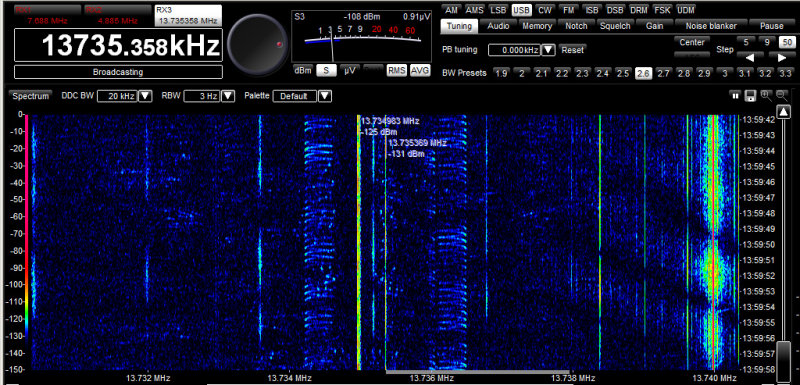The width and height of the screenshot is (800, 385).
Task: Click the vertical waterfall slider handle
Action: coord(783,357)
